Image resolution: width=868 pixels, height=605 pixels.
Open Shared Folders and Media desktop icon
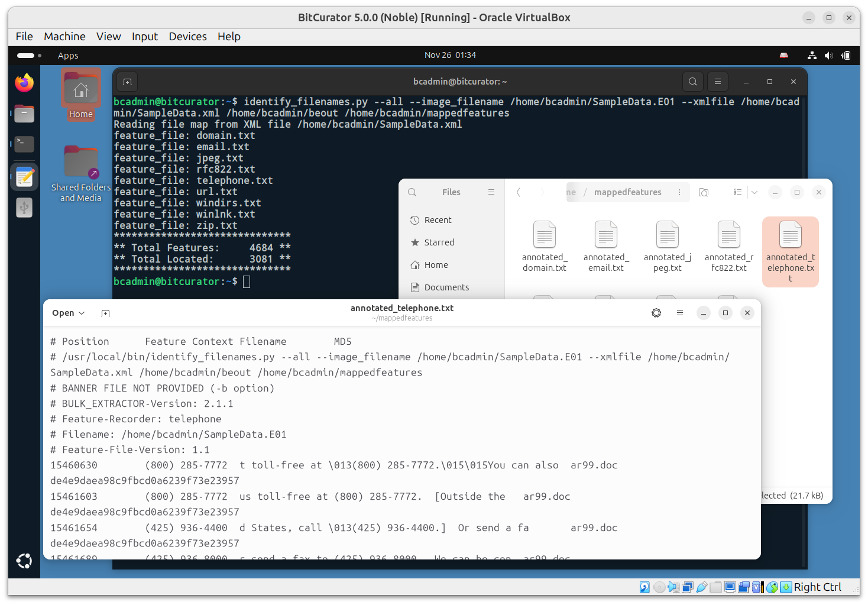[81, 173]
